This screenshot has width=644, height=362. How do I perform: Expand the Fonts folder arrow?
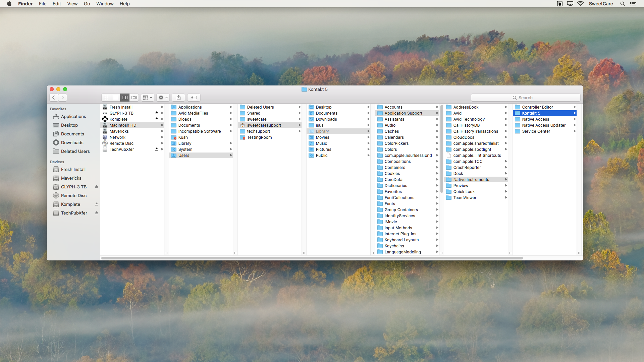(437, 203)
